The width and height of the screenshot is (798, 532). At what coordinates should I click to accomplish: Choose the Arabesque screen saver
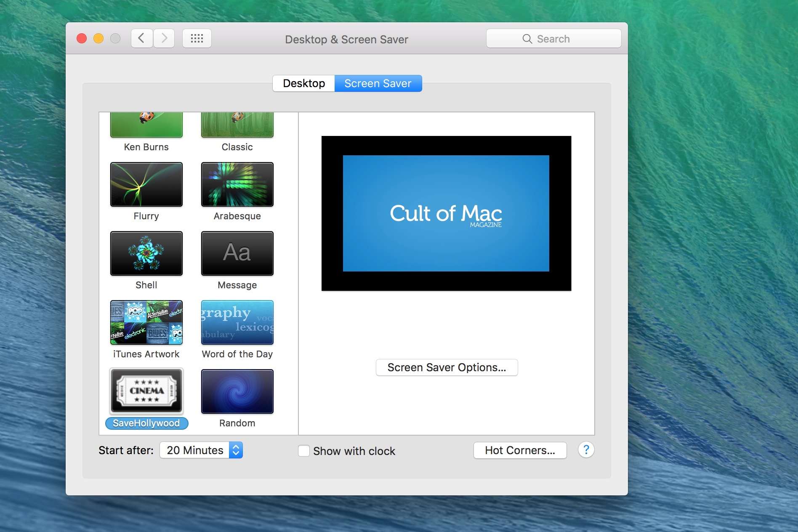coord(237,184)
